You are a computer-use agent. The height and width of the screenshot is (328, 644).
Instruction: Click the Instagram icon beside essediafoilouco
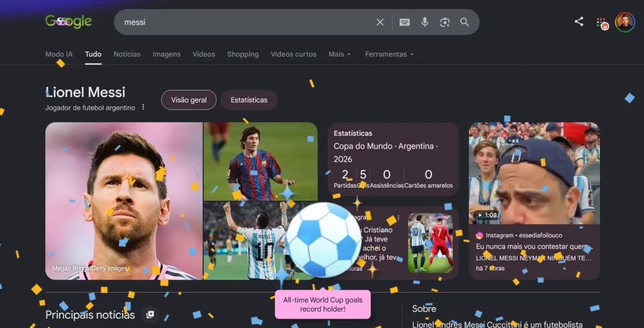479,235
